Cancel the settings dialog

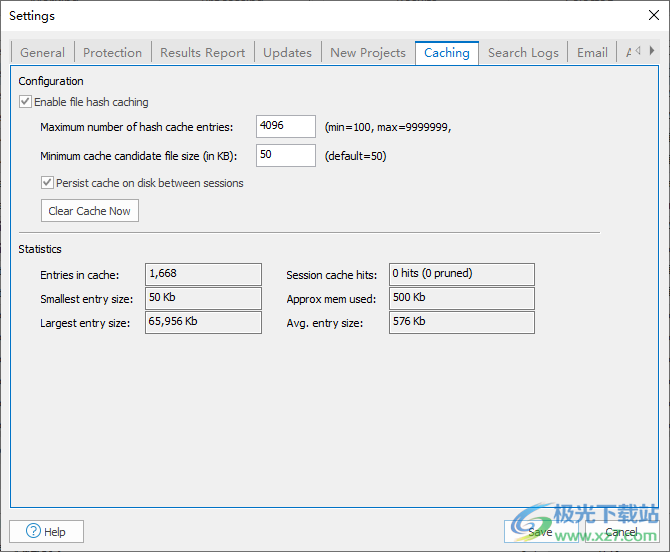click(622, 531)
